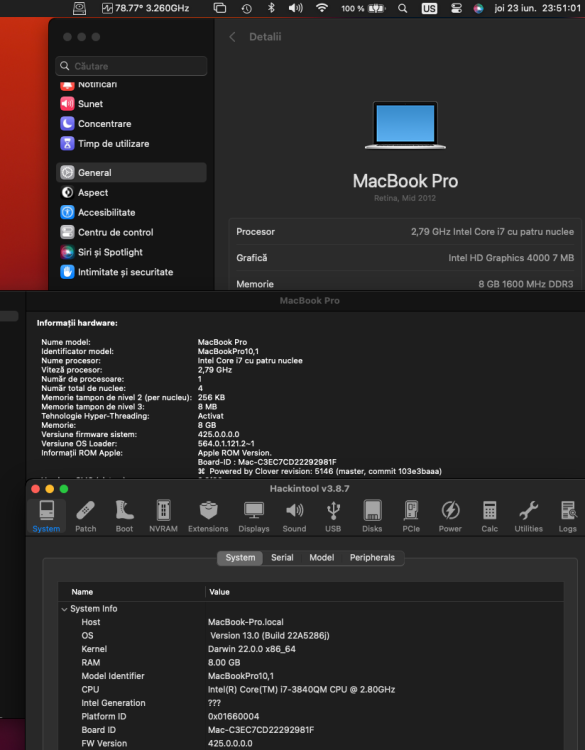The image size is (585, 750).
Task: Open Siri from the menu bar
Action: coord(478,8)
